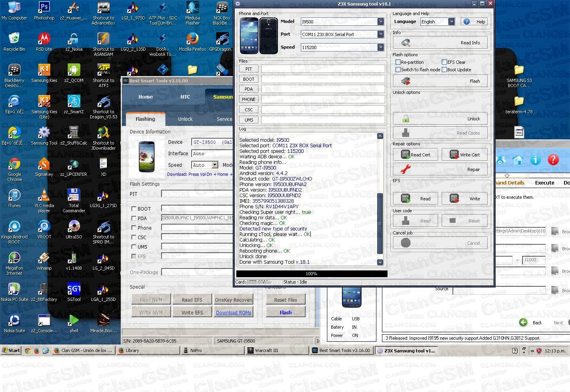Viewport: 570px width, 392px height.
Task: Launch SigmaKey desktop shortcut
Action: coord(44,167)
